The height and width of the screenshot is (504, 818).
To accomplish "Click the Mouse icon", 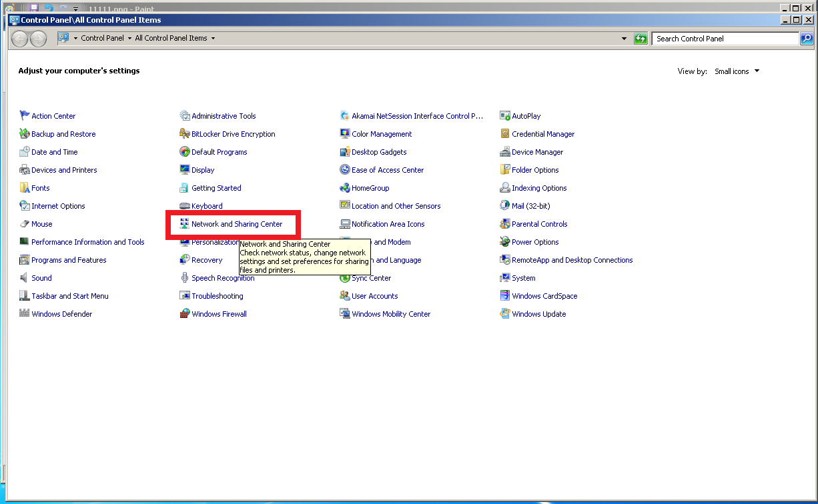I will 25,224.
